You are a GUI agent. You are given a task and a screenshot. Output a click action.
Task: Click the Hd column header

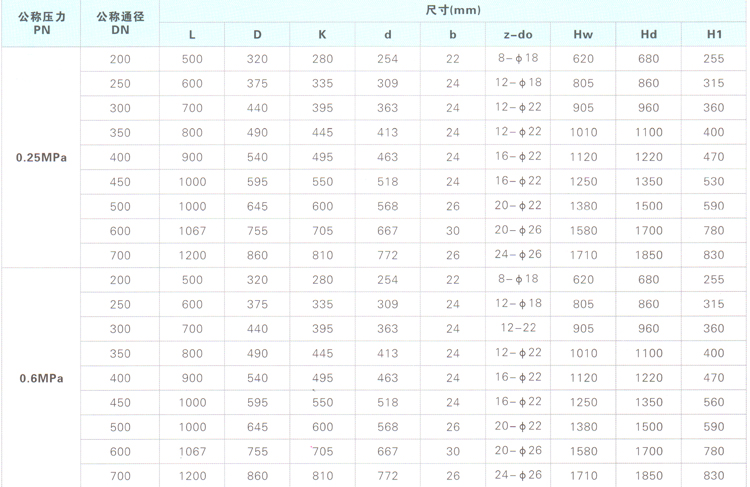(x=649, y=34)
